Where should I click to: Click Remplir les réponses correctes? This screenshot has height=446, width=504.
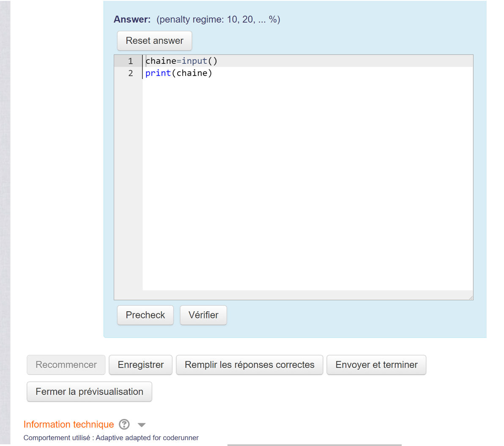click(249, 364)
